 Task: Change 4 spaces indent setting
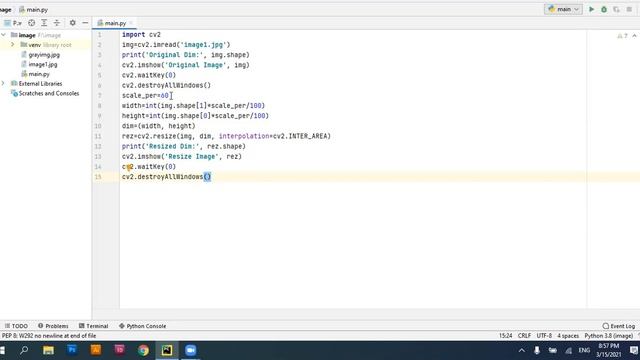coord(568,336)
